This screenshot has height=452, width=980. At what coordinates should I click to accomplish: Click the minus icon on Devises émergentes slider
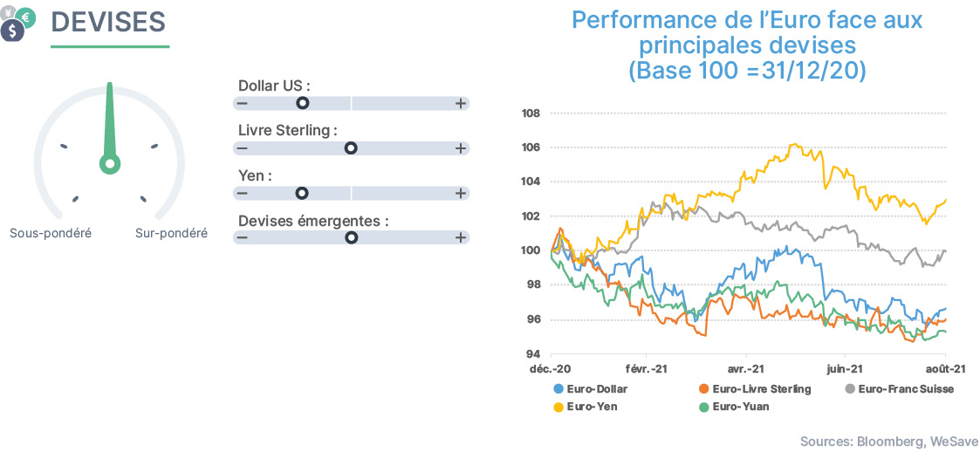(x=242, y=237)
